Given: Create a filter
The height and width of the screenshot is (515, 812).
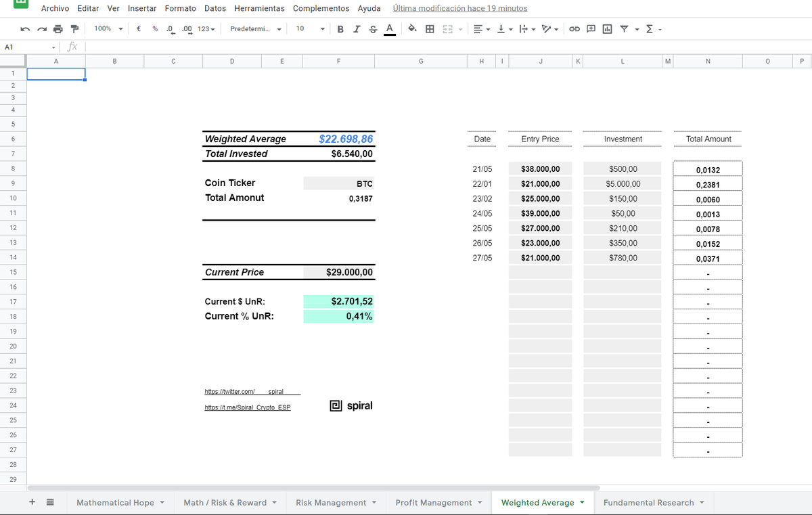Looking at the screenshot, I should [x=624, y=29].
